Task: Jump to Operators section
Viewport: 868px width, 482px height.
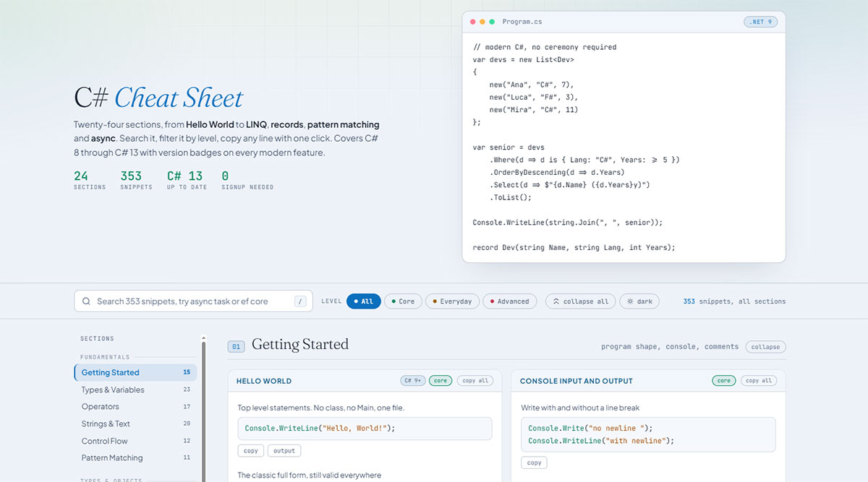Action: pos(135,407)
